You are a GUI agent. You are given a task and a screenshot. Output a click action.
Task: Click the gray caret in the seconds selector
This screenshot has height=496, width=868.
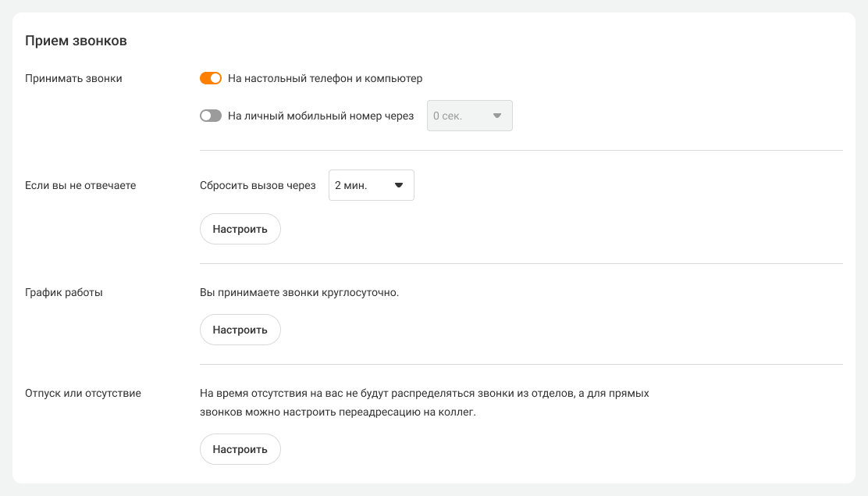click(496, 116)
